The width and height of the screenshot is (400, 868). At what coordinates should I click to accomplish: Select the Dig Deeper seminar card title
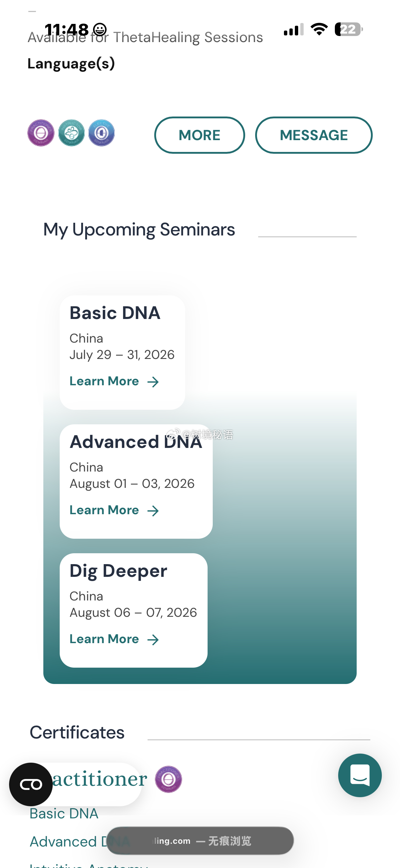point(118,571)
